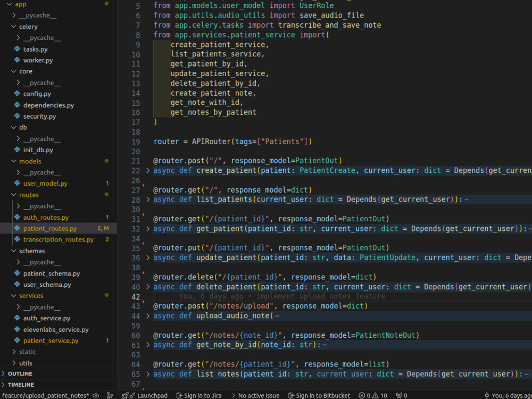Open config.py via its Python file icon
532x399 pixels.
[17, 94]
